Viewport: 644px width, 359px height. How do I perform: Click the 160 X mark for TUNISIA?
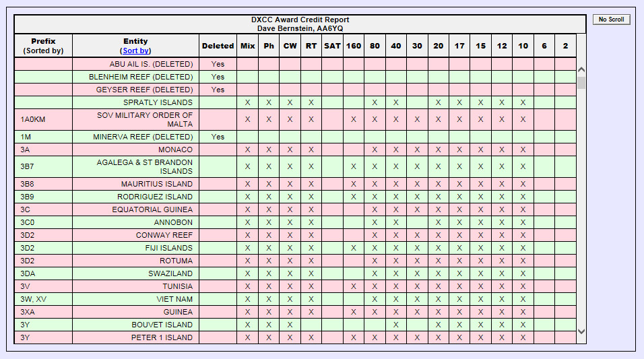[x=354, y=286]
